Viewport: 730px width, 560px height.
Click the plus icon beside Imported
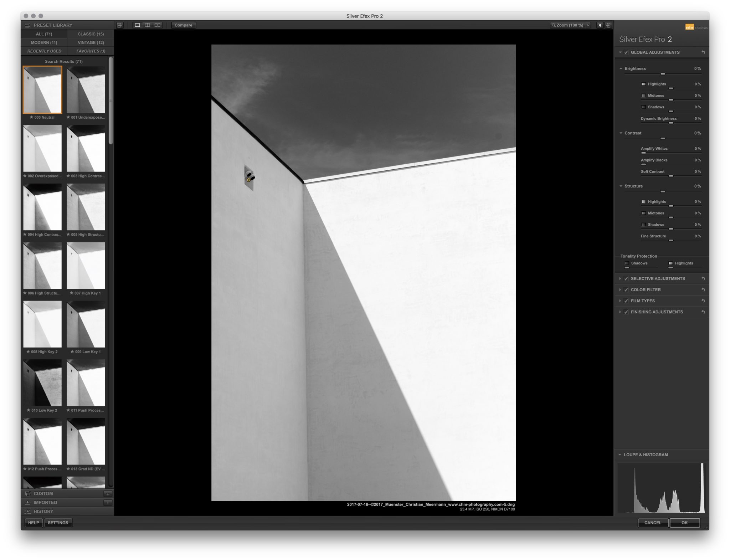[x=108, y=503]
